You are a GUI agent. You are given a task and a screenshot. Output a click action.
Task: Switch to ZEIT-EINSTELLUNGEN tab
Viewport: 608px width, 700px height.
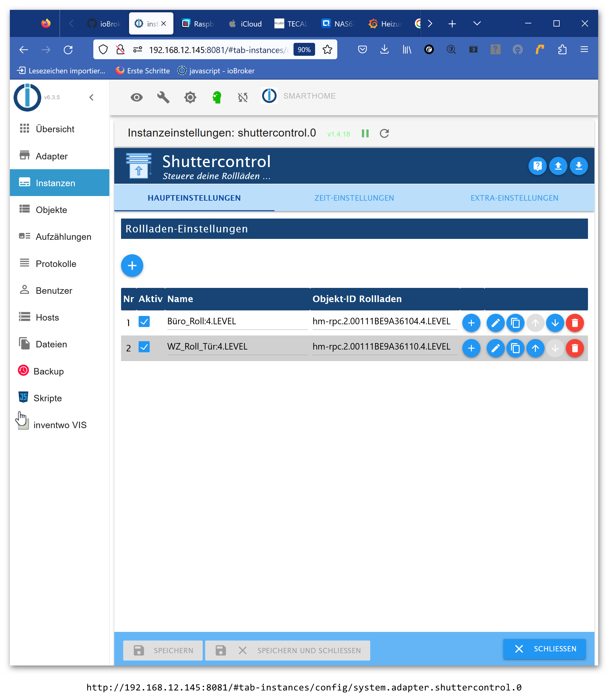[354, 198]
